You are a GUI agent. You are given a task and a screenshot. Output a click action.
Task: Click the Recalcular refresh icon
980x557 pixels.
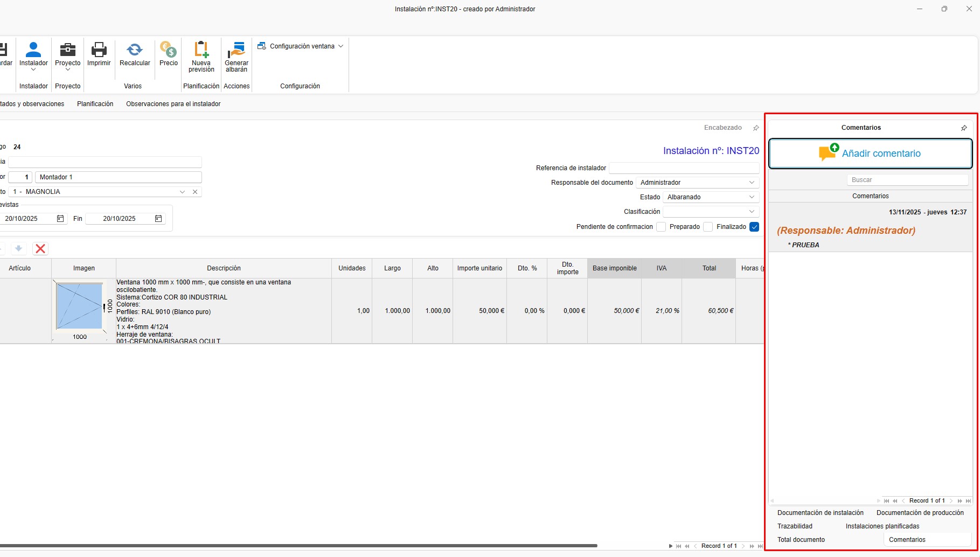135,50
